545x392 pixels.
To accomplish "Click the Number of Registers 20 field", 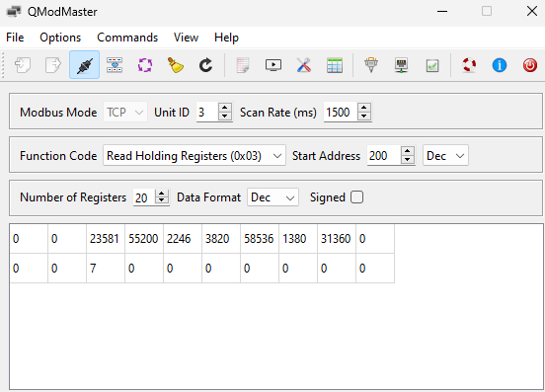I will (x=144, y=197).
